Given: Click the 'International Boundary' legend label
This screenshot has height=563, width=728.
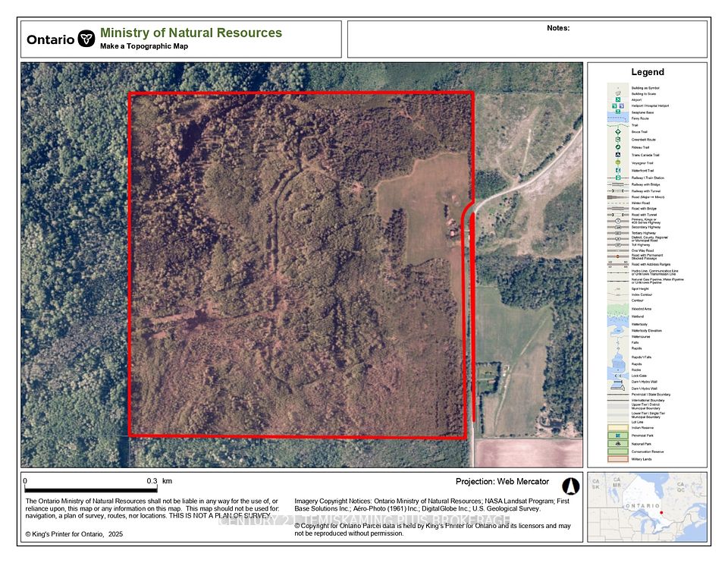Looking at the screenshot, I should 648,401.
